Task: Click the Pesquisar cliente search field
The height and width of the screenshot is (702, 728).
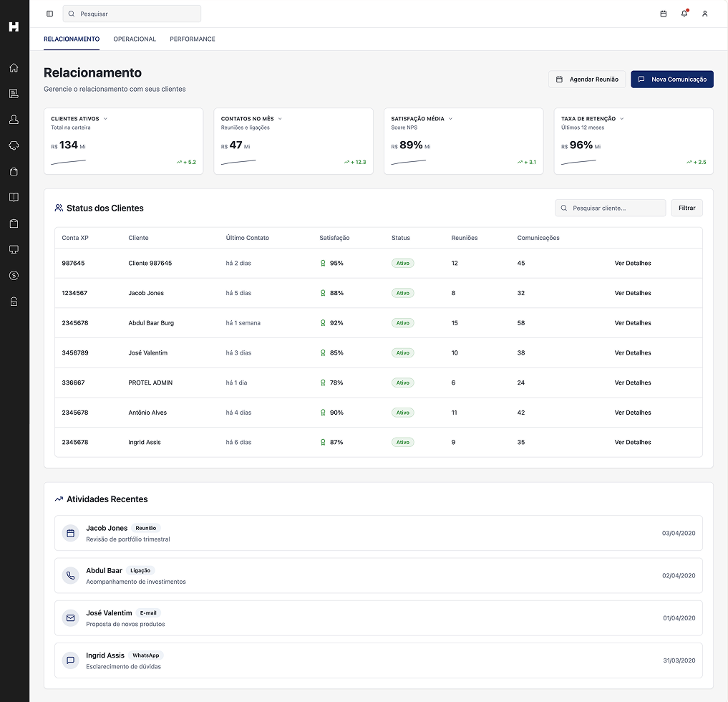Action: pyautogui.click(x=610, y=208)
